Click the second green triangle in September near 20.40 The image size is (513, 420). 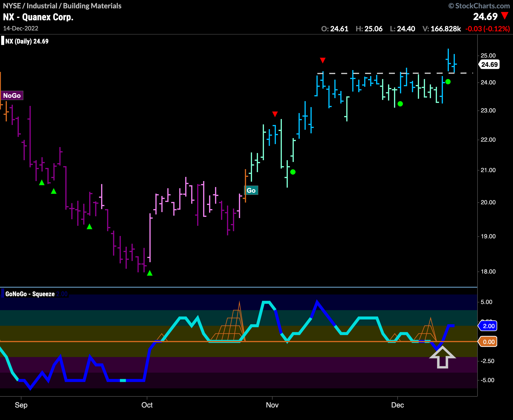(x=54, y=191)
